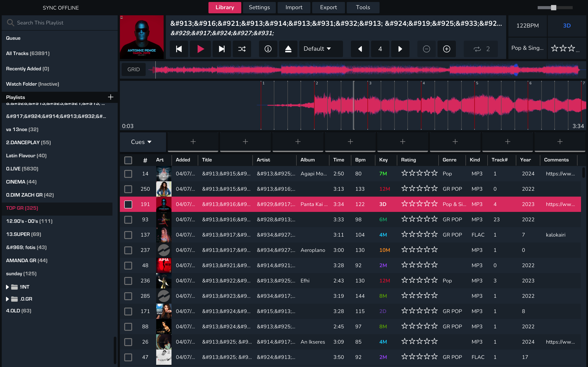Skip to previous track

pos(179,49)
